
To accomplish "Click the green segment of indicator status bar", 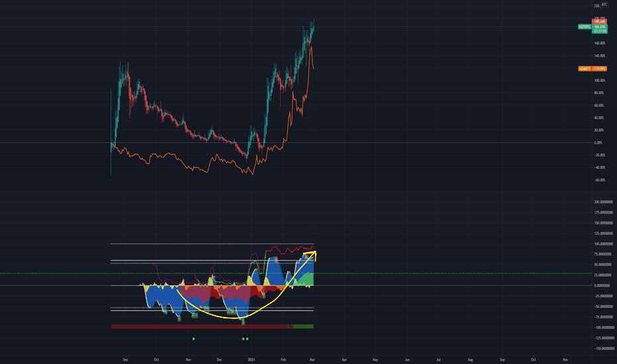I will [x=303, y=326].
